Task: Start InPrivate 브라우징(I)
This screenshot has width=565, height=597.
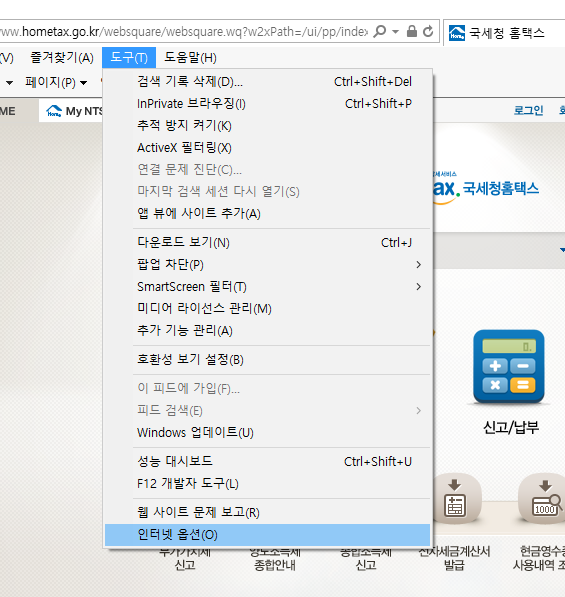Action: [x=268, y=104]
